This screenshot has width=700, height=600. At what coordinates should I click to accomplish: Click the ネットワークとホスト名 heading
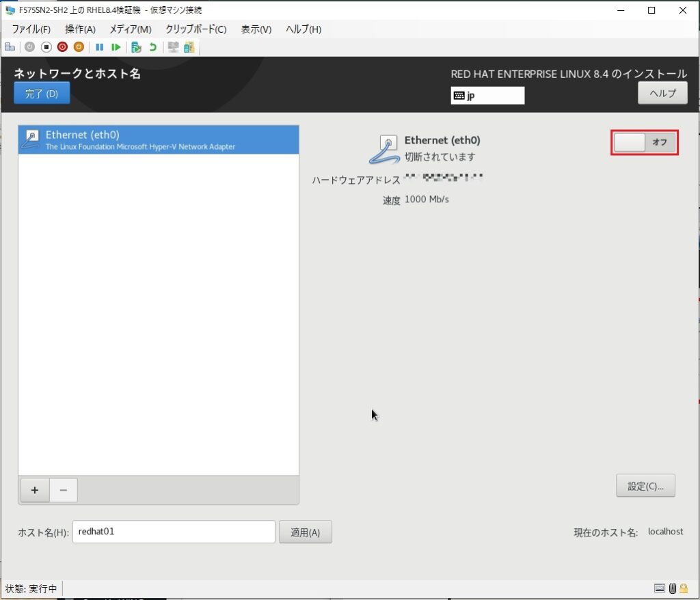click(77, 73)
